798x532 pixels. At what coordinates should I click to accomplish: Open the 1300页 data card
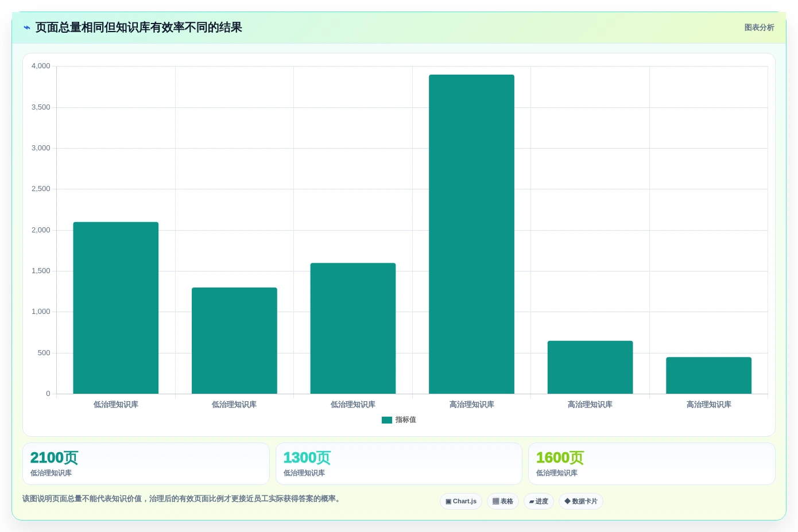(399, 464)
